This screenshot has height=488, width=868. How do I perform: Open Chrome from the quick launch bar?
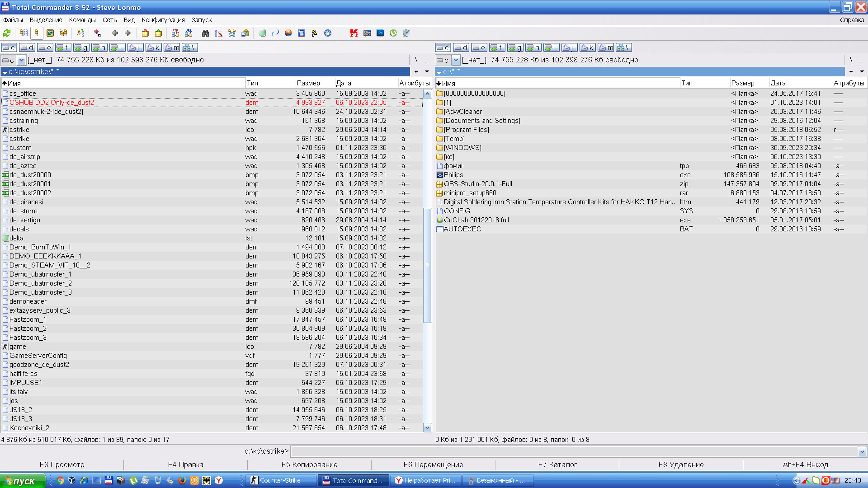60,480
